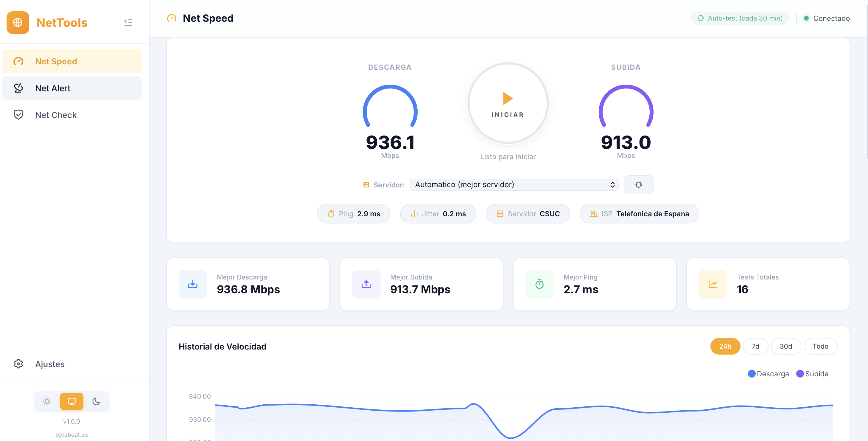Viewport: 868px width, 441px height.
Task: Open the bytebeat.es link
Action: point(71,435)
